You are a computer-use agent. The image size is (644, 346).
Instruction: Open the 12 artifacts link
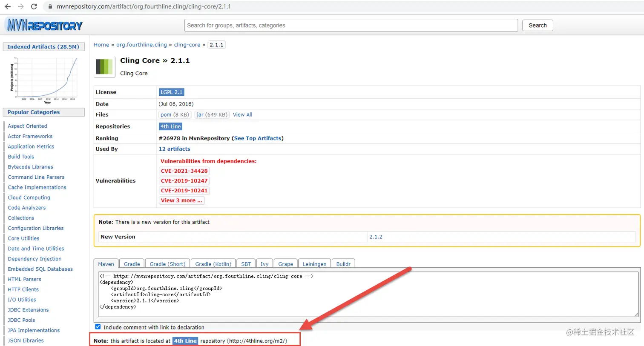(174, 149)
